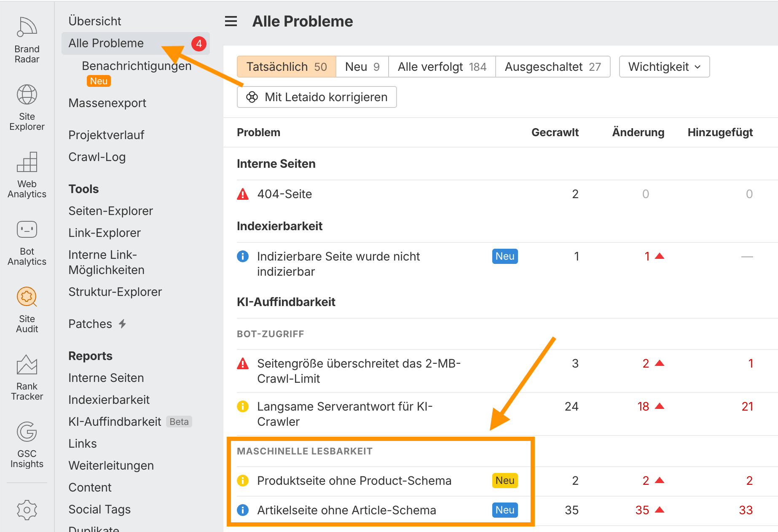Switch to the Alle verfolgt 184 tab
This screenshot has width=778, height=532.
(442, 67)
